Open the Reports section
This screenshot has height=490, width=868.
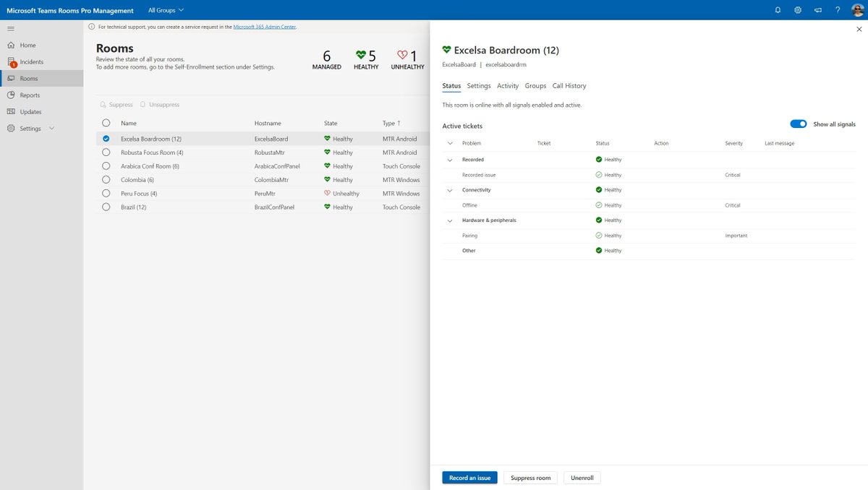(x=11, y=95)
